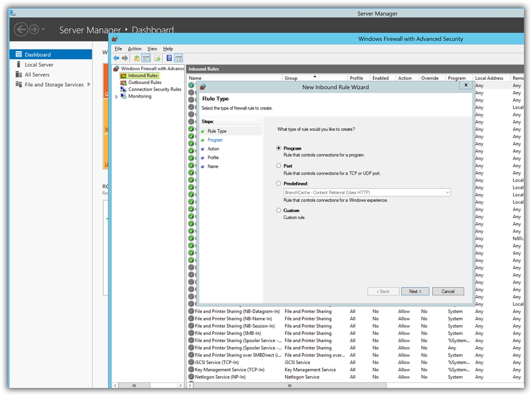Click the rules list horizontal scrollbar thumb

tap(289, 385)
